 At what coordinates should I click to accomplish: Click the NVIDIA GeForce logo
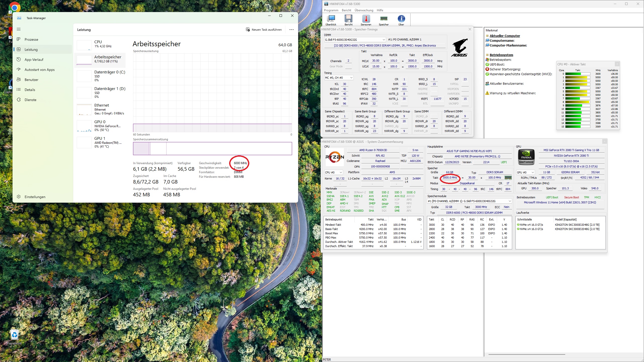[x=526, y=157]
